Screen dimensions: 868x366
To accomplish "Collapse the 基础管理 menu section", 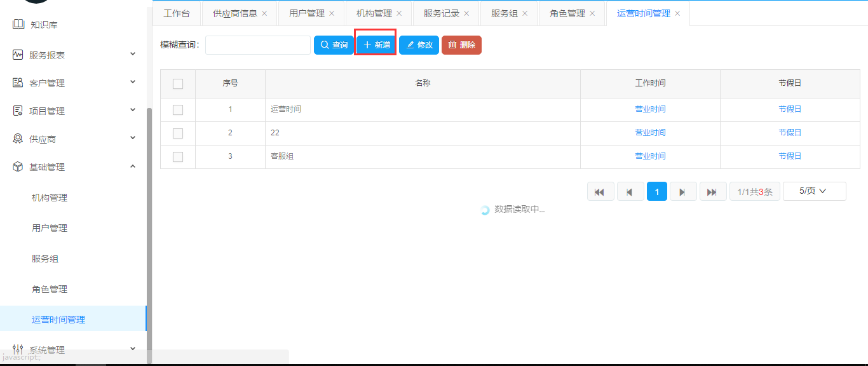I will [x=133, y=166].
